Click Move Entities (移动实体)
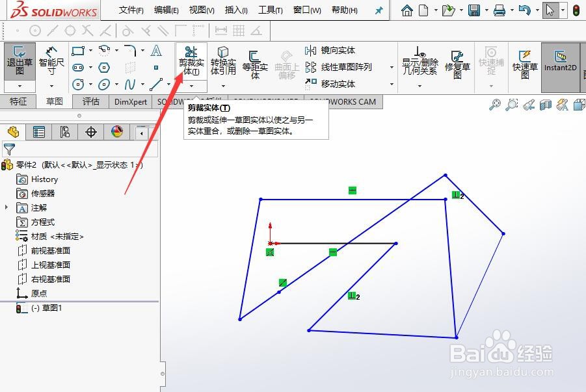The image size is (586, 392). [330, 84]
